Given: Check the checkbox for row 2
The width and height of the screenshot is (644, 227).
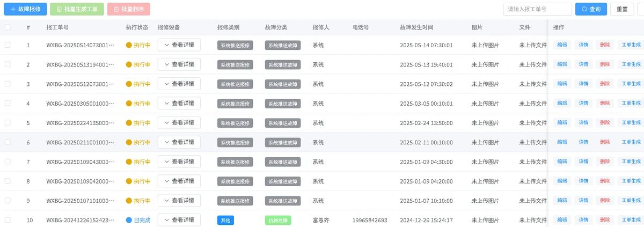Looking at the screenshot, I should 8,64.
